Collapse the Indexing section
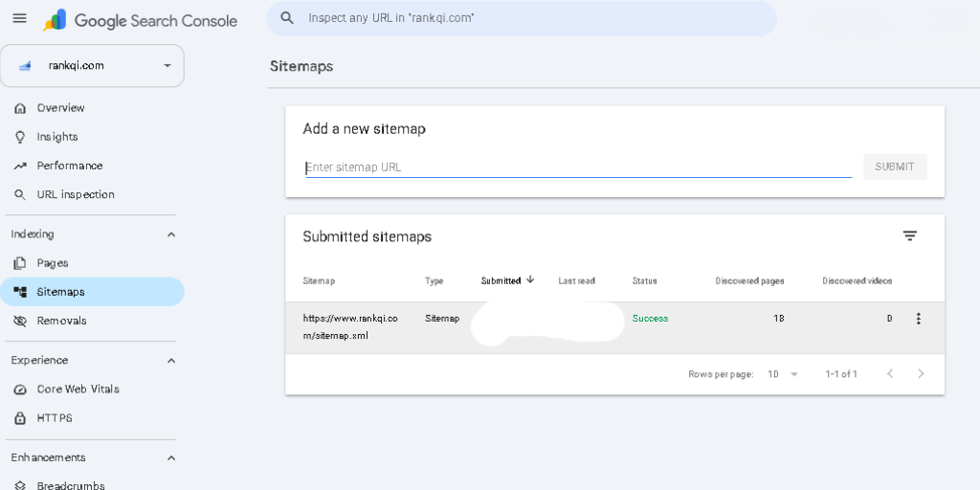The height and width of the screenshot is (490, 980). (171, 234)
